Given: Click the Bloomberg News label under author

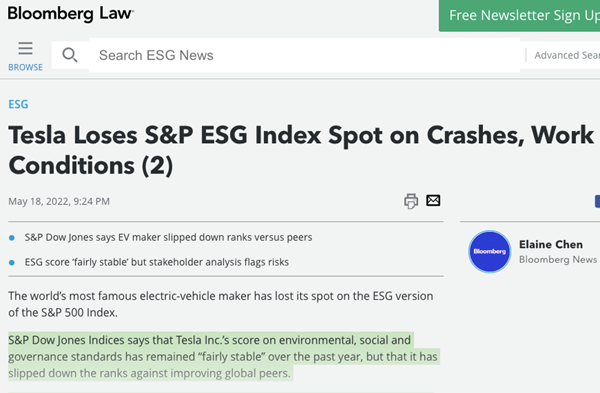Looking at the screenshot, I should click(558, 259).
